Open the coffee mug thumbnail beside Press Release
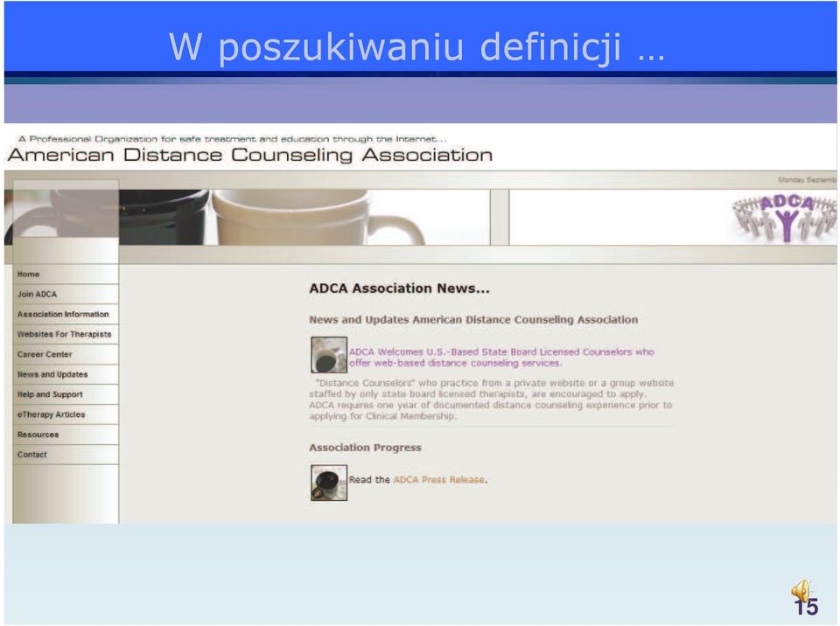Image resolution: width=840 pixels, height=626 pixels. click(329, 483)
